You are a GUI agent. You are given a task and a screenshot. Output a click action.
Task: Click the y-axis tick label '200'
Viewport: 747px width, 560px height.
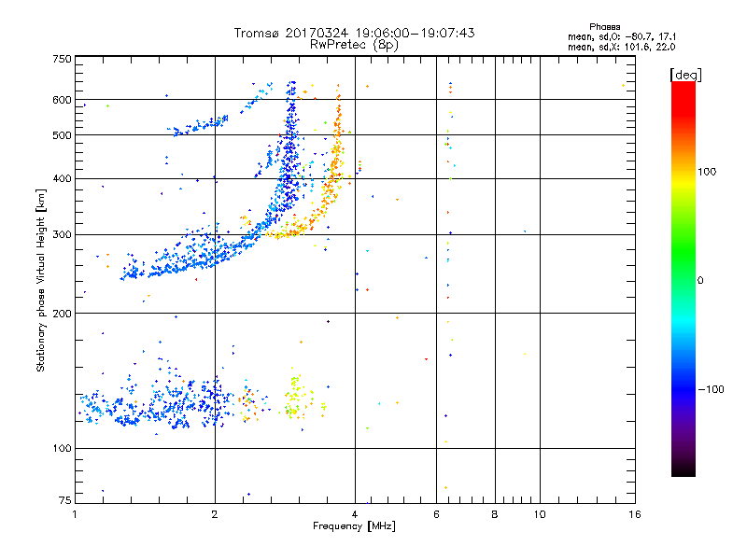coord(63,314)
